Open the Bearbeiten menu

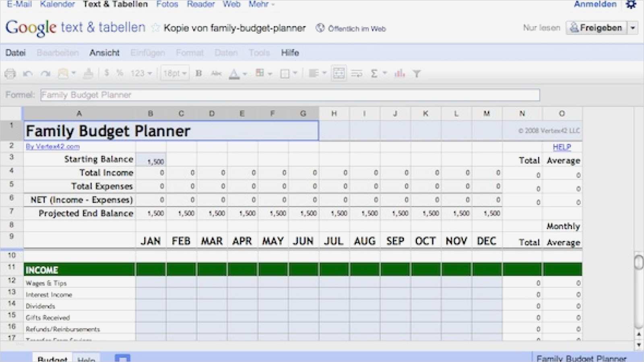click(x=58, y=53)
